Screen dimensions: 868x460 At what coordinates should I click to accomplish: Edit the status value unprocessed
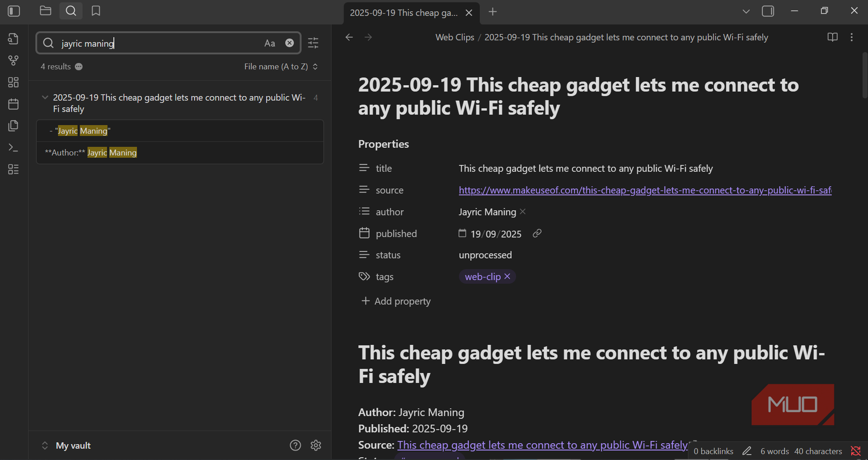click(485, 255)
